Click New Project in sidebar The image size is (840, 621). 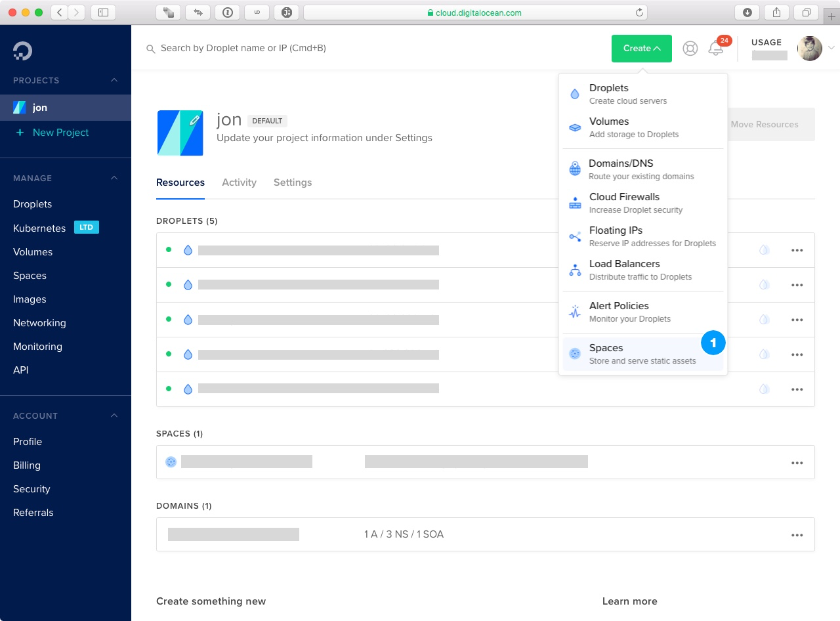pyautogui.click(x=60, y=133)
